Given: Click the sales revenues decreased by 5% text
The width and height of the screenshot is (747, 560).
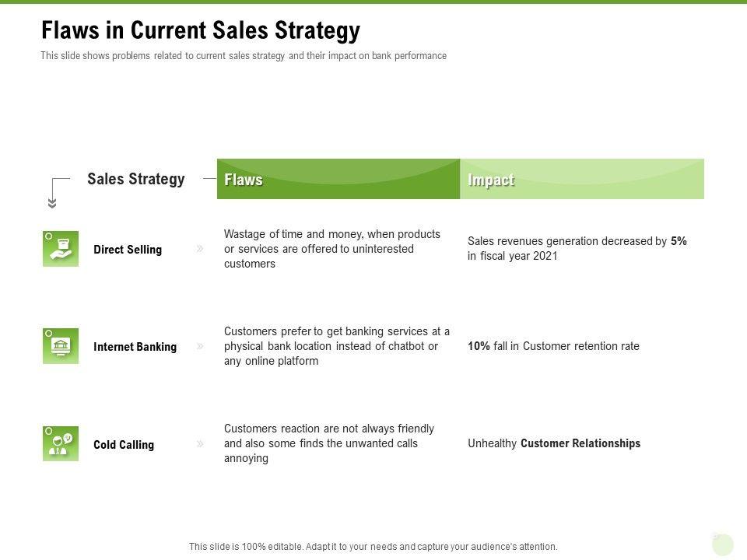Looking at the screenshot, I should (577, 248).
